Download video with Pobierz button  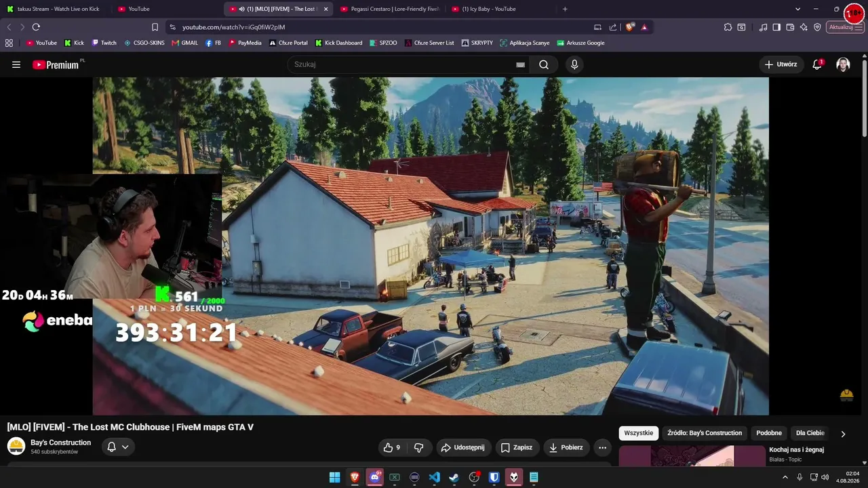(x=566, y=447)
